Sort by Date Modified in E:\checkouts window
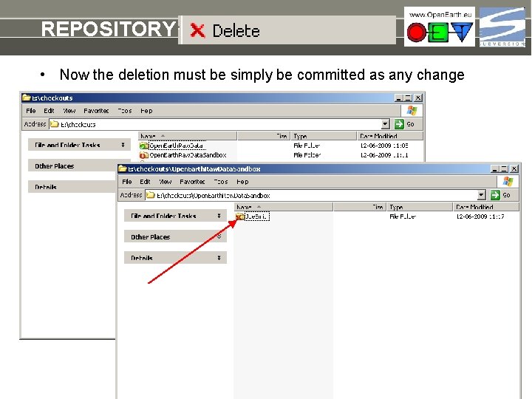This screenshot has width=532, height=399. (x=390, y=136)
